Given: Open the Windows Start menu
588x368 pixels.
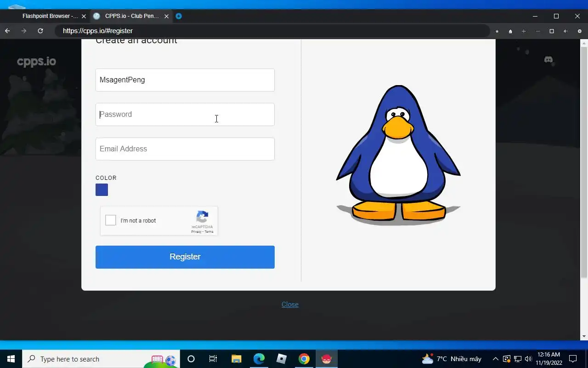Looking at the screenshot, I should [x=11, y=359].
